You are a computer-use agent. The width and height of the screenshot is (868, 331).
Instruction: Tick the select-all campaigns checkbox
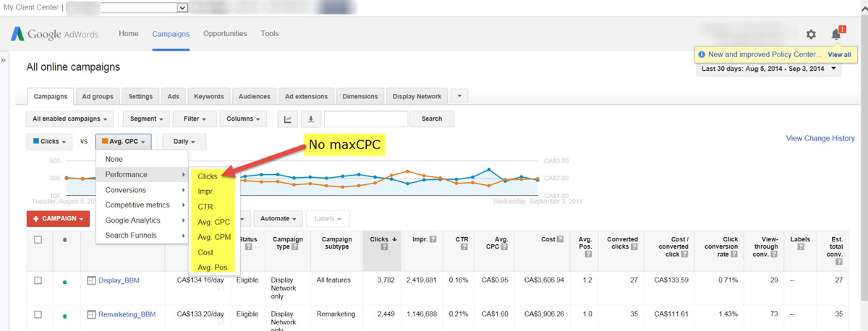tap(38, 239)
